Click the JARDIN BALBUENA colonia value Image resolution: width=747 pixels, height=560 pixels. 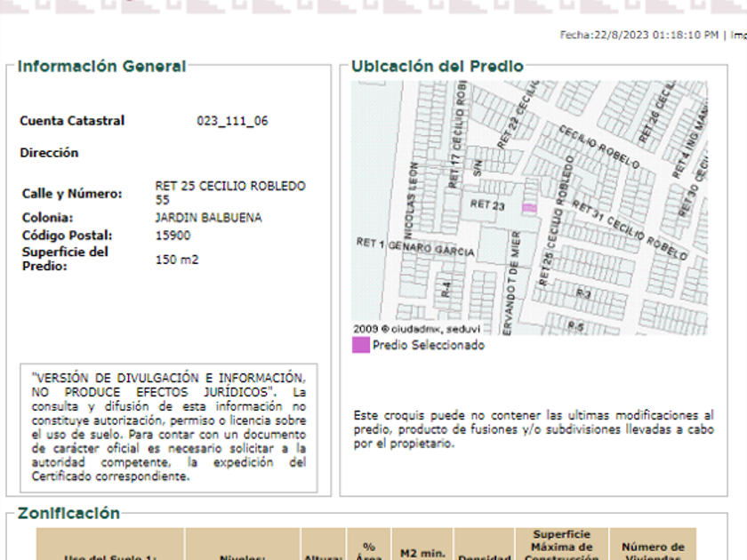click(x=208, y=218)
